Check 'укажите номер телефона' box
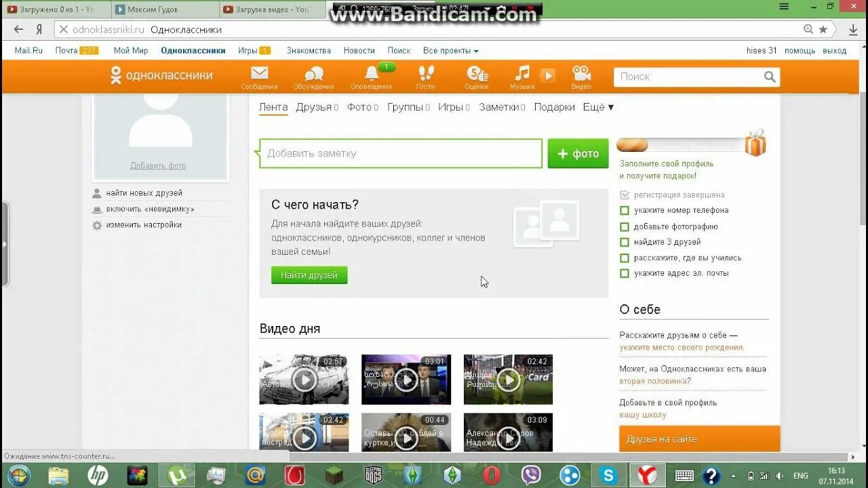This screenshot has height=488, width=868. (x=625, y=211)
